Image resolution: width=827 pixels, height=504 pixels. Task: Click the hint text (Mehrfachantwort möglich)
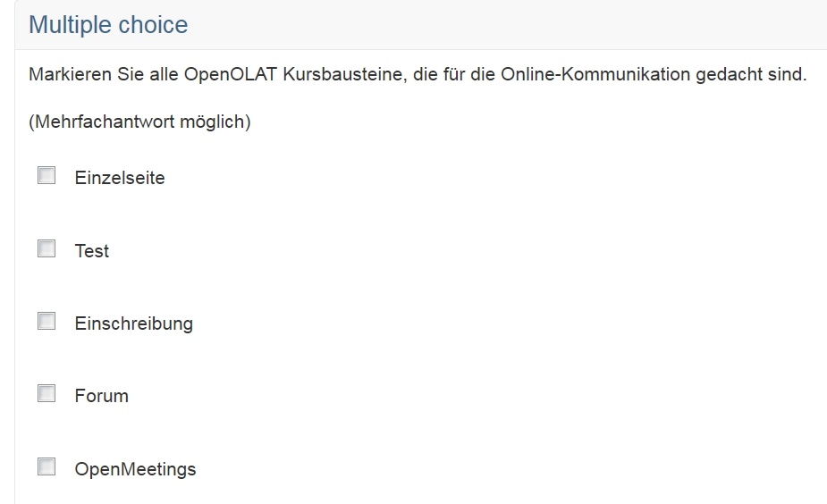[139, 122]
